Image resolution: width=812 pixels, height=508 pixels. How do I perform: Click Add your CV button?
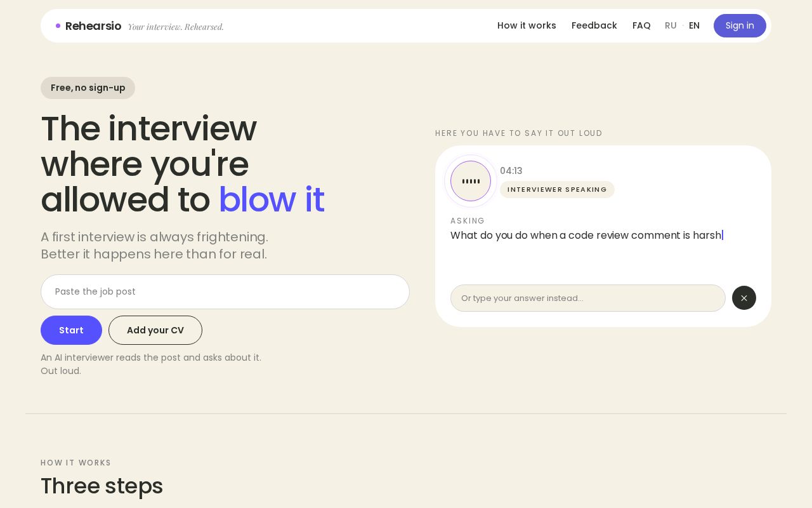[x=155, y=330]
